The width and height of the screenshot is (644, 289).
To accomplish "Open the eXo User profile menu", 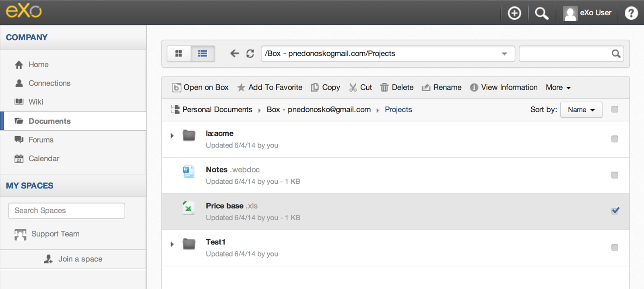I will [x=587, y=13].
